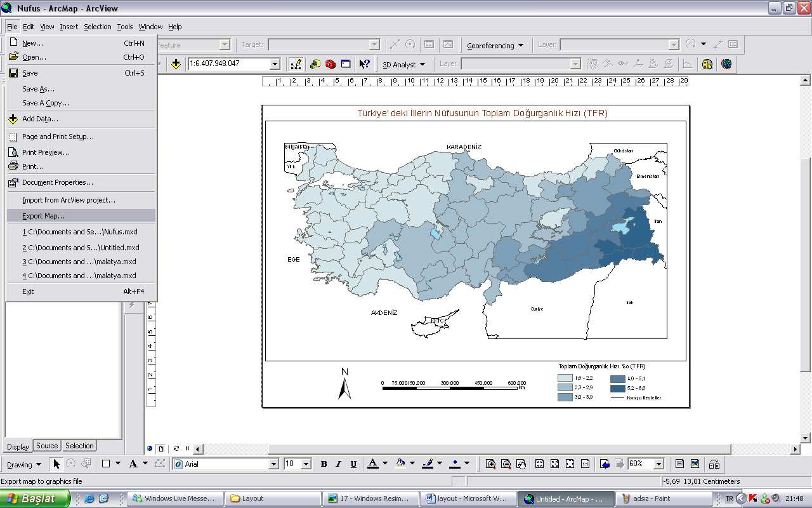Switch to the Selection tab in table of contents
The height and width of the screenshot is (508, 812).
click(x=79, y=446)
